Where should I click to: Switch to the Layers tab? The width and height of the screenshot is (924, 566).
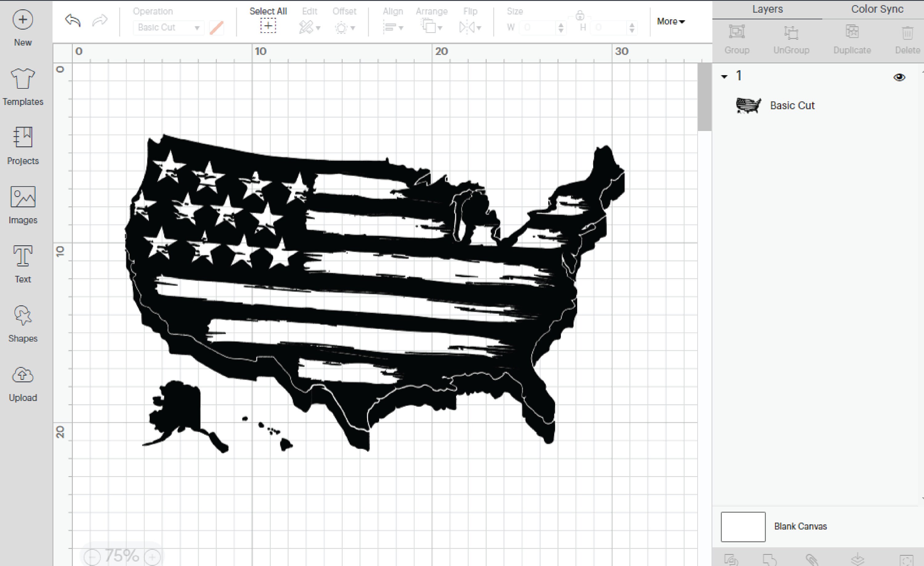767,9
